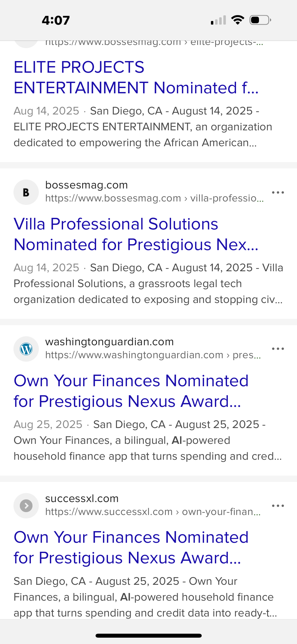
Task: Tap the washingtonguardian.com WordPress favicon
Action: tap(26, 349)
